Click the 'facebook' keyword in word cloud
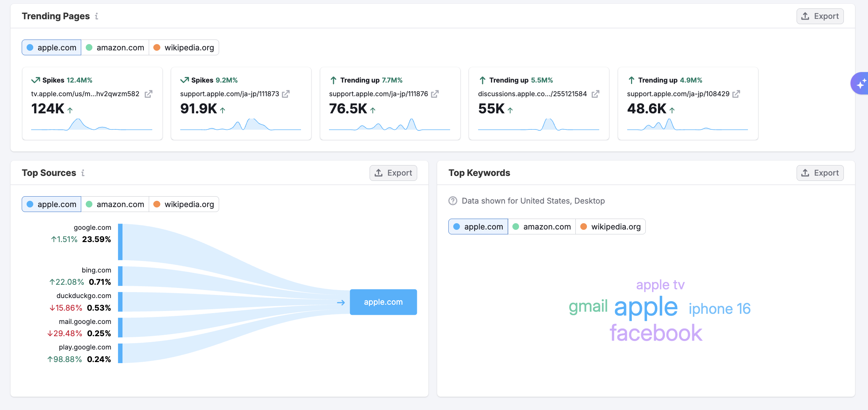The image size is (868, 410). tap(656, 333)
